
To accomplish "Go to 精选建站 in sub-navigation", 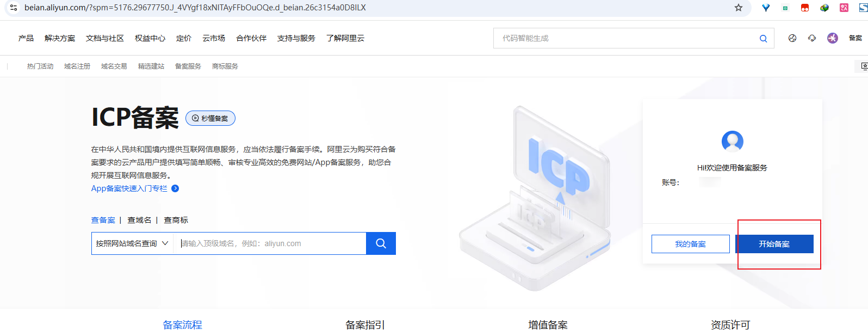I will click(x=151, y=66).
